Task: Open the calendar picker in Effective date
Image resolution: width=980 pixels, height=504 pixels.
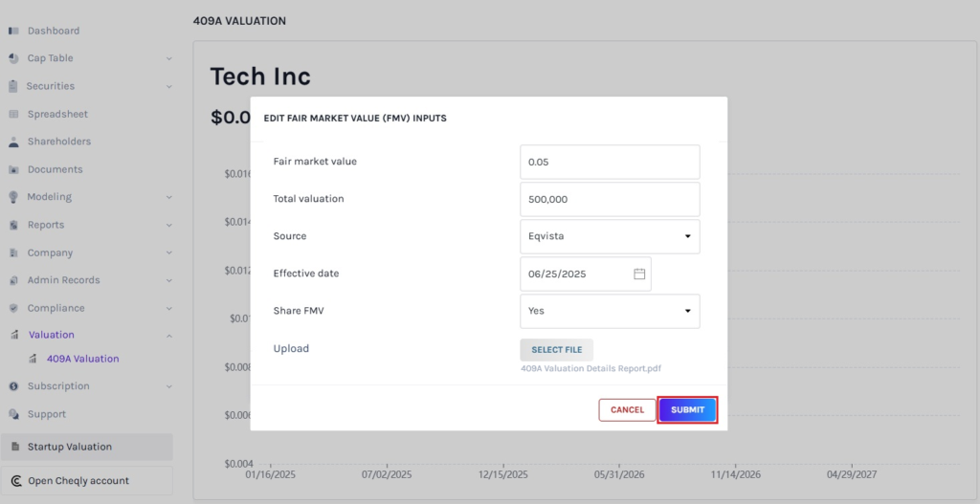Action: click(639, 274)
